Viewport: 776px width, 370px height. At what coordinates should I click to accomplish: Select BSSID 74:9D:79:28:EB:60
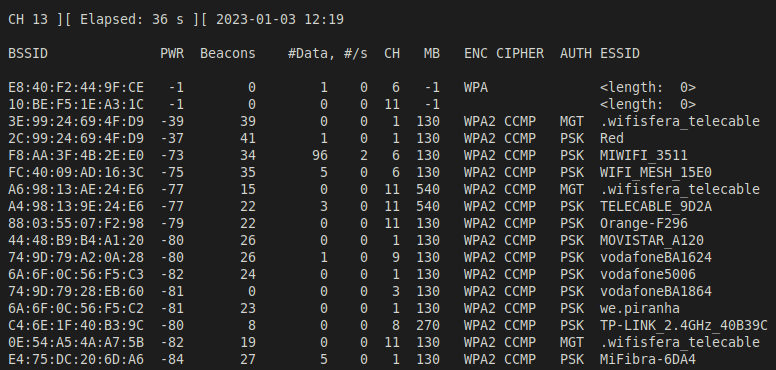click(x=76, y=291)
